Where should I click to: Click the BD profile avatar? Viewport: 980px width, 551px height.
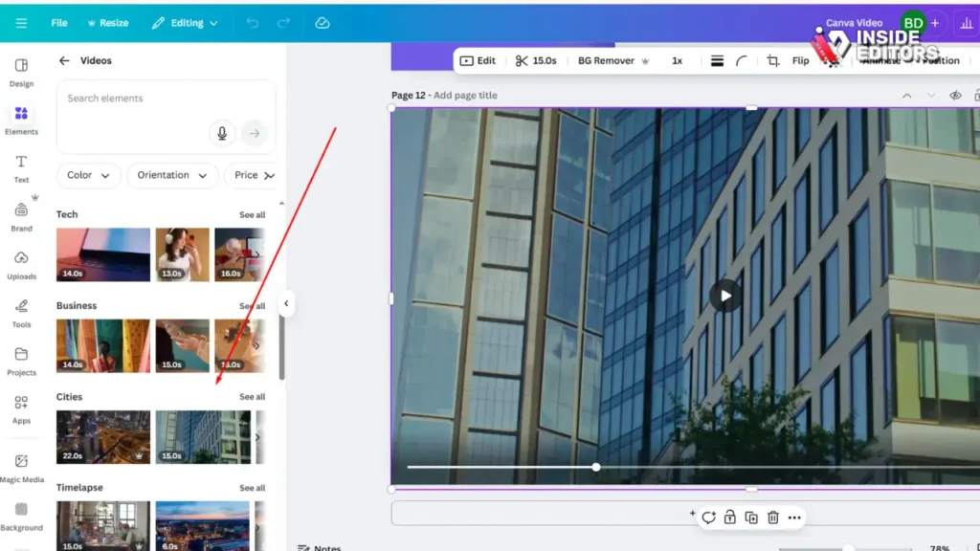[913, 23]
